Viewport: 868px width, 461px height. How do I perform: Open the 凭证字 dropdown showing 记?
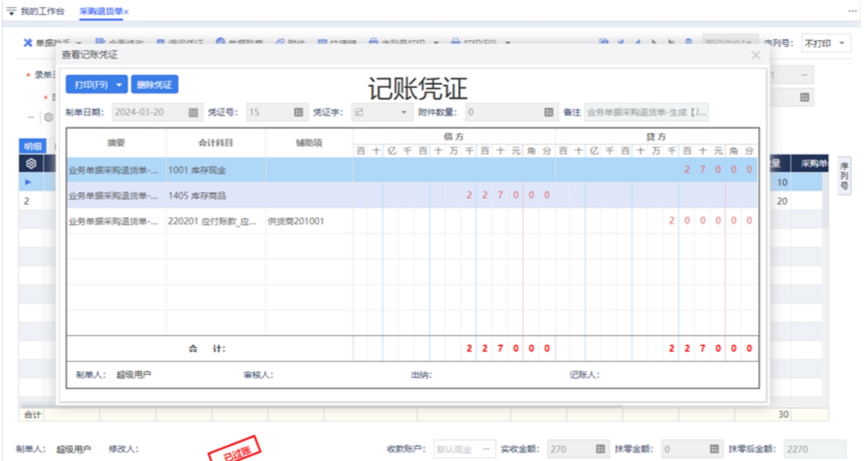[x=381, y=112]
